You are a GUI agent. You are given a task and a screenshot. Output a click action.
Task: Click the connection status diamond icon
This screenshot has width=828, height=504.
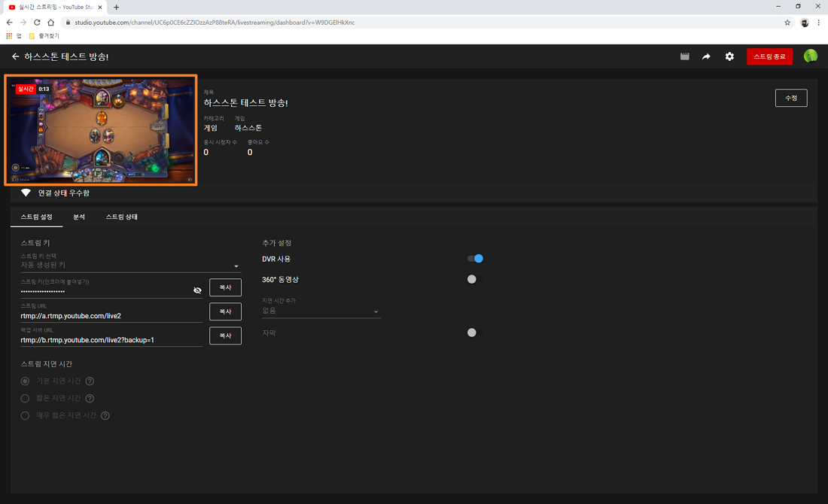point(26,193)
